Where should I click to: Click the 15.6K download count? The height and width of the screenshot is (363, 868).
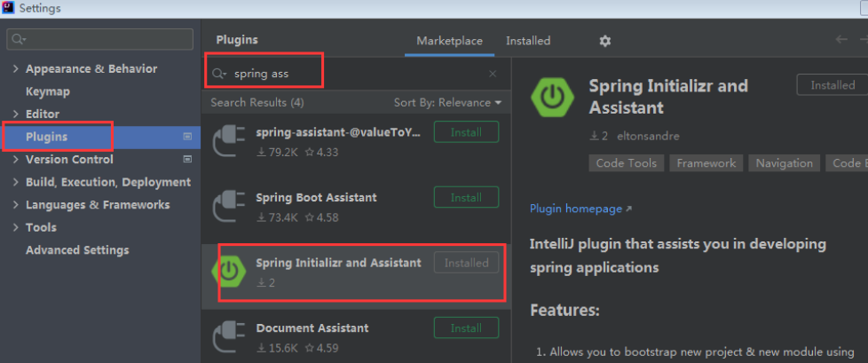[x=277, y=348]
